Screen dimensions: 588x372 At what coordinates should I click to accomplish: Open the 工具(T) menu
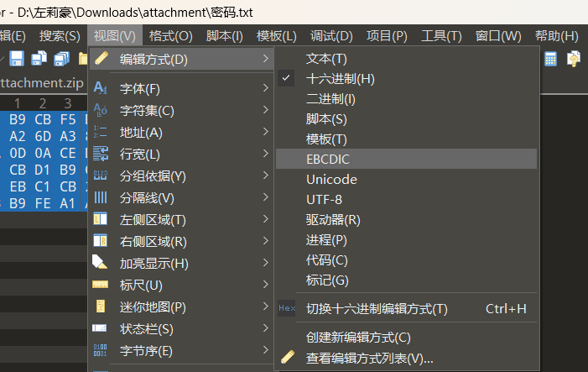[441, 36]
